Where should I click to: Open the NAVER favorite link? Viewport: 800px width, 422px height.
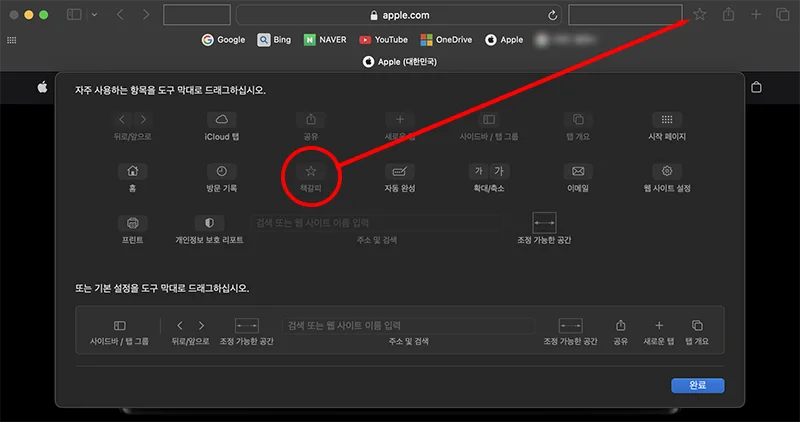pos(325,40)
